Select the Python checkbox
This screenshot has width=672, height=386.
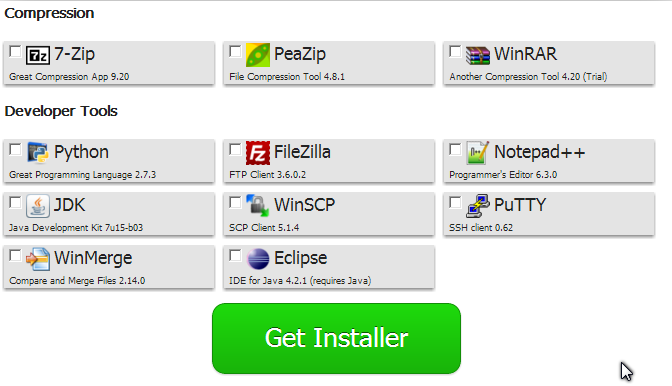tap(15, 150)
